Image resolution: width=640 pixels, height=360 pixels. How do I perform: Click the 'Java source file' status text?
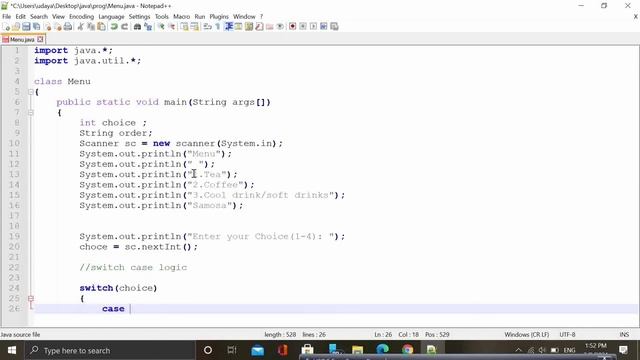[20, 335]
